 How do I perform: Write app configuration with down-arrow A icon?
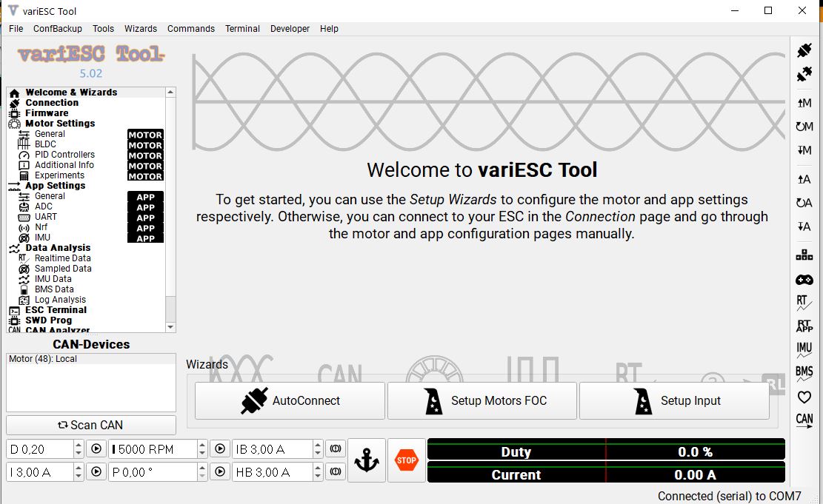point(804,226)
